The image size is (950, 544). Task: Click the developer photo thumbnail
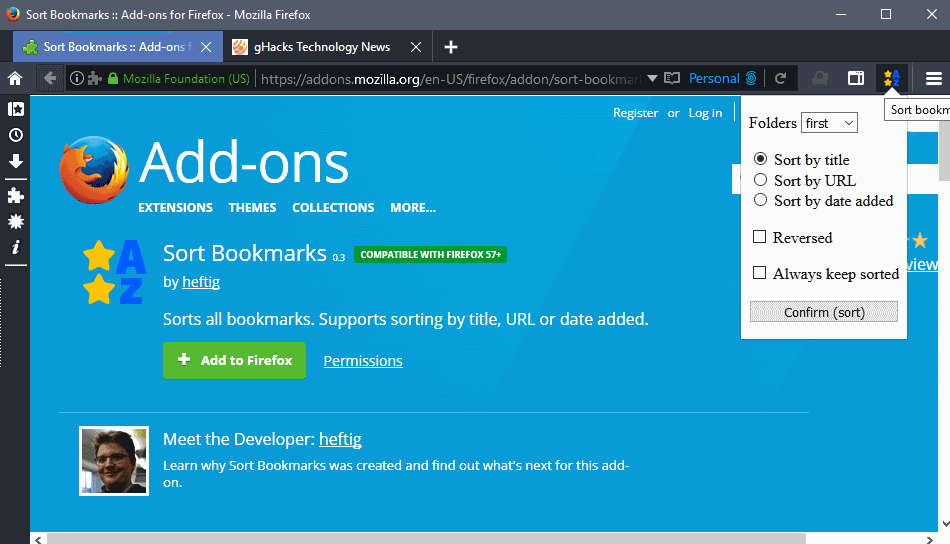(114, 461)
